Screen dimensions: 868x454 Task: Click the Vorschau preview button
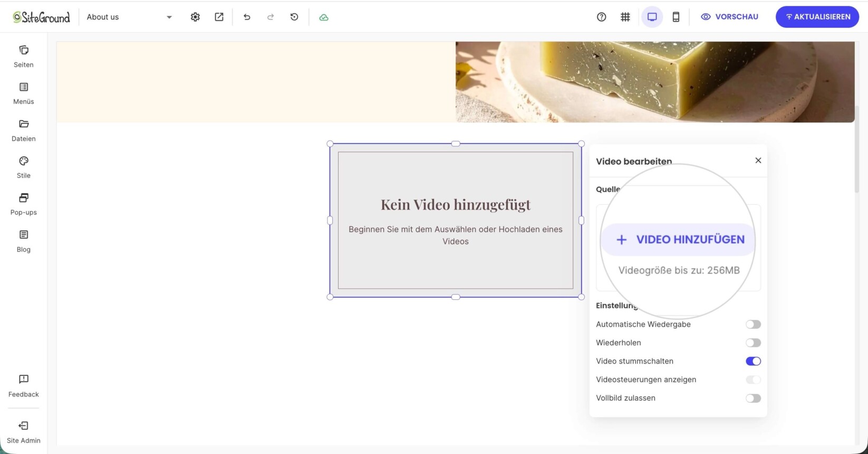point(730,17)
